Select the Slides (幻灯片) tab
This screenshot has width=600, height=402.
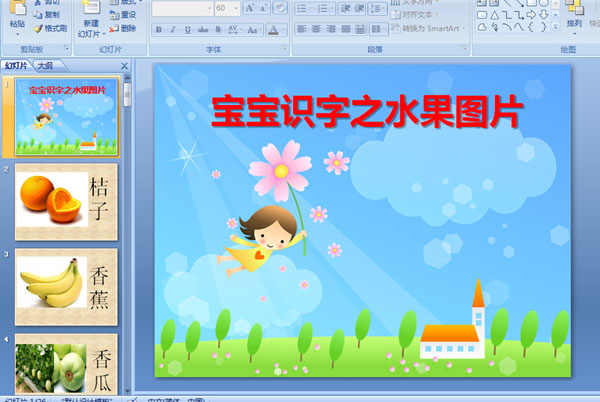pos(17,65)
